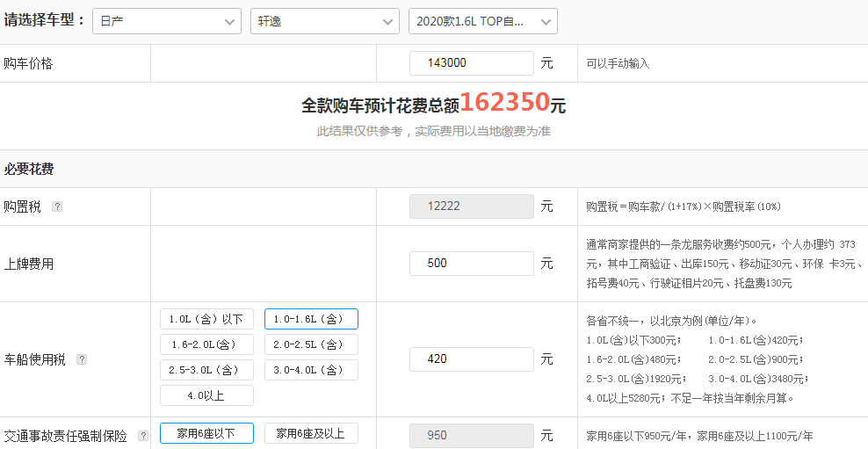
Task: Open the 轩逸 series dropdown
Action: [x=325, y=21]
